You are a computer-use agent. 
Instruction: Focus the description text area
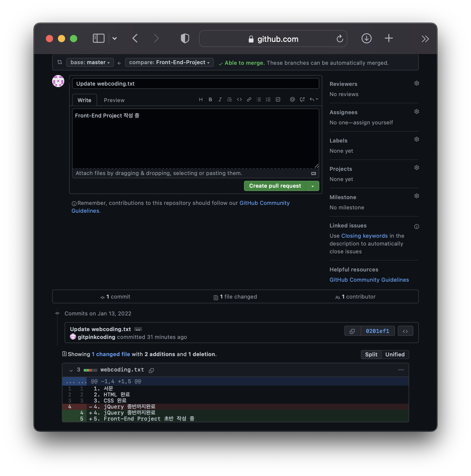click(x=195, y=139)
